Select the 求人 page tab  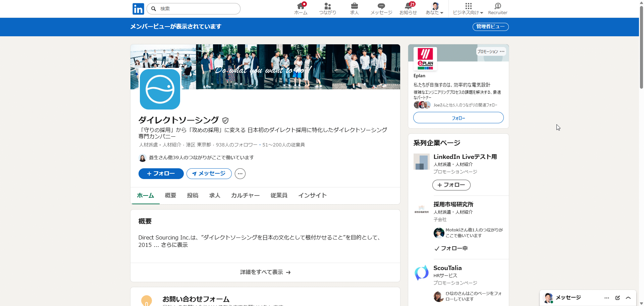tap(215, 195)
